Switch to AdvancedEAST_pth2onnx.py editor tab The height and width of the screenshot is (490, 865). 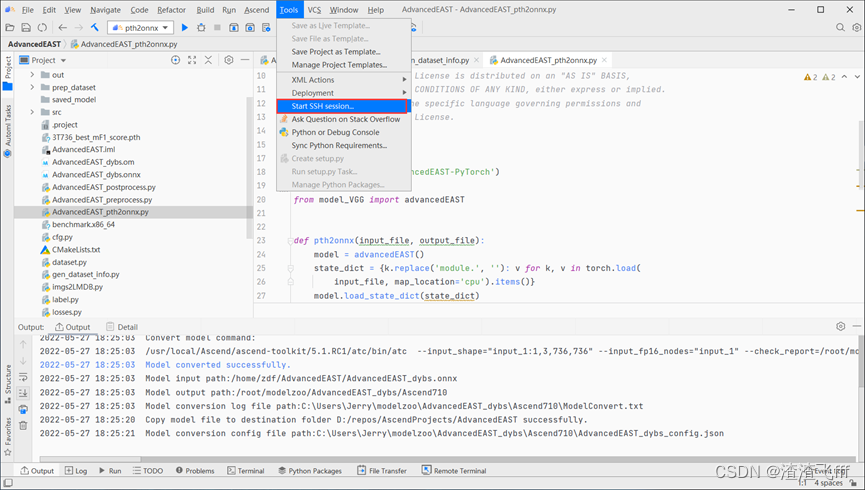(x=548, y=60)
